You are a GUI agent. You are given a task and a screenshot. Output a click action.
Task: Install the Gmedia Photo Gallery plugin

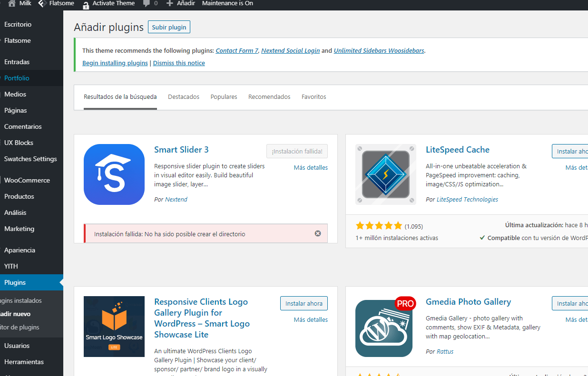click(570, 303)
